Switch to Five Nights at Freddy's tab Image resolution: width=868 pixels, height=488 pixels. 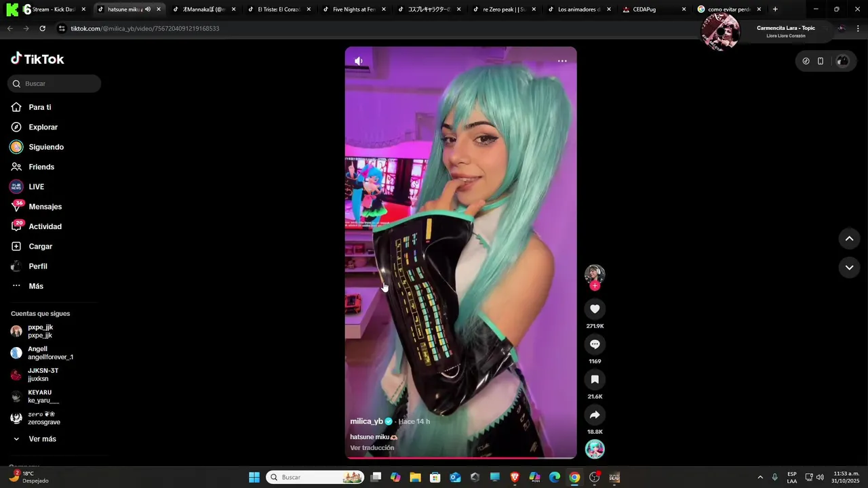pyautogui.click(x=354, y=9)
